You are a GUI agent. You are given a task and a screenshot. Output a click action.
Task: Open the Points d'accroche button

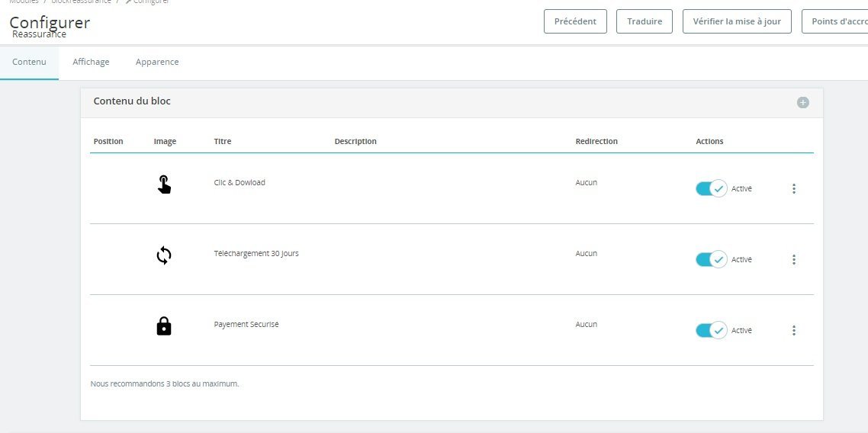click(834, 21)
